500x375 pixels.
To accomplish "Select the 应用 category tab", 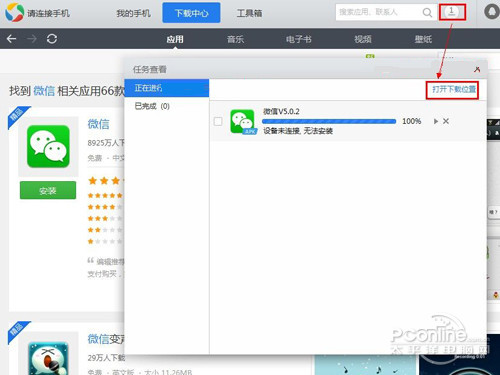I will point(175,39).
